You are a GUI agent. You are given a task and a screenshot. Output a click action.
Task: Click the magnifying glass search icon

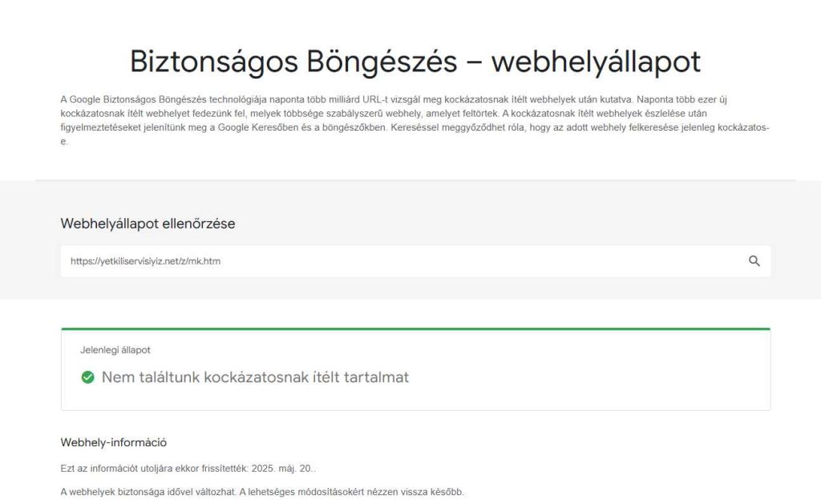click(754, 261)
